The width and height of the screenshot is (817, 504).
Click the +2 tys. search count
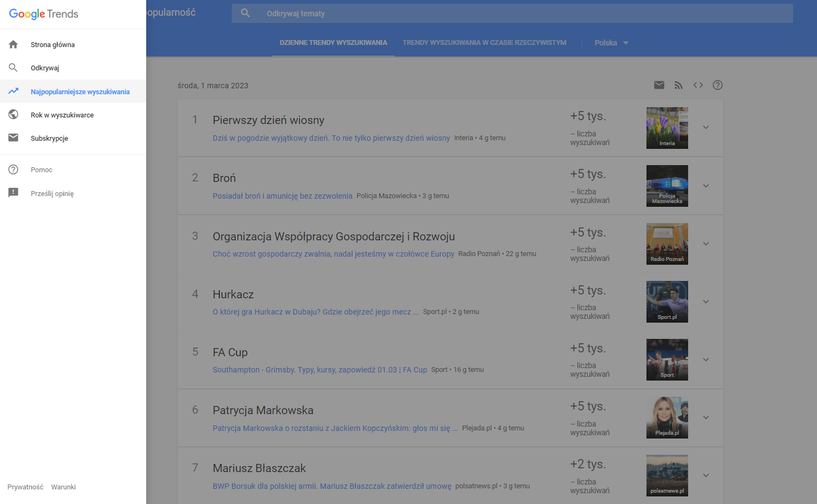tap(588, 464)
